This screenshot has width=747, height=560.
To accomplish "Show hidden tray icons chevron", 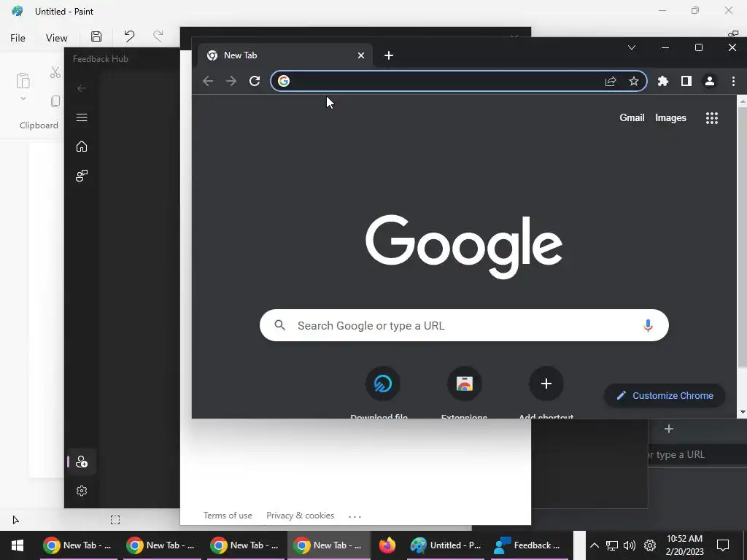I will [594, 545].
